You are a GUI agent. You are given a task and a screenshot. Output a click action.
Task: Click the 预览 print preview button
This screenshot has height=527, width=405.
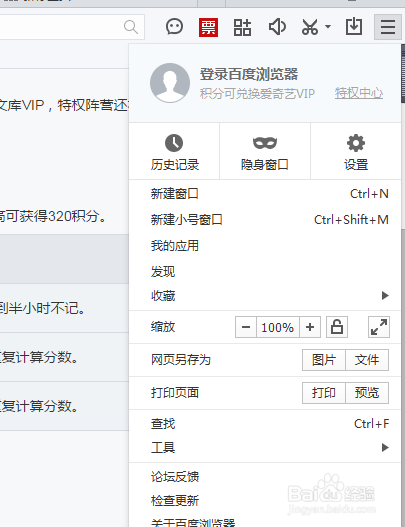tap(367, 393)
